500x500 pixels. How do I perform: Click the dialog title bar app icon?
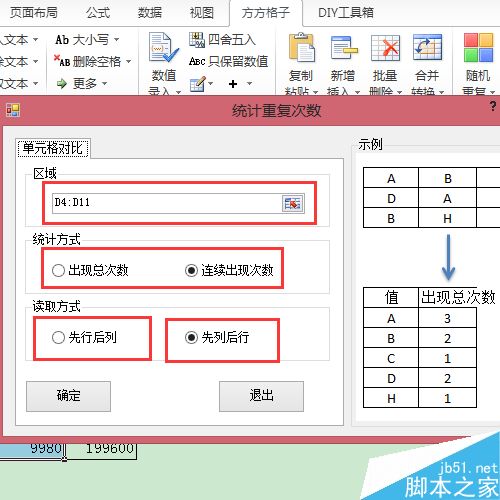[x=13, y=110]
